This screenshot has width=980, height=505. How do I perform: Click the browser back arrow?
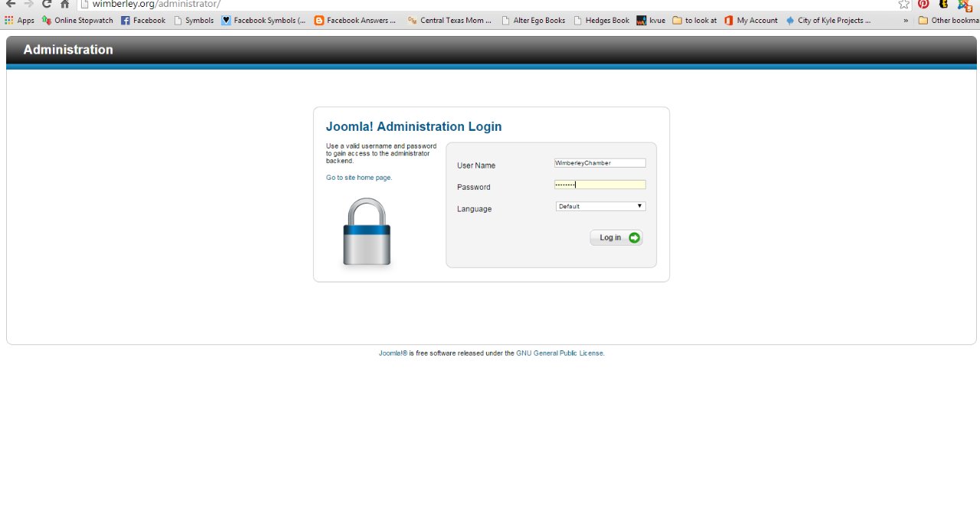click(x=11, y=4)
